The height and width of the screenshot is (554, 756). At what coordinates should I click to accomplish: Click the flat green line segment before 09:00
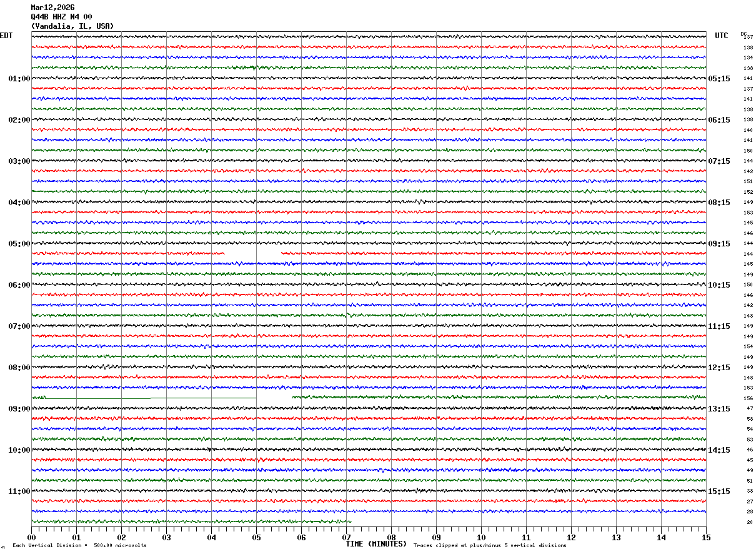click(x=150, y=398)
